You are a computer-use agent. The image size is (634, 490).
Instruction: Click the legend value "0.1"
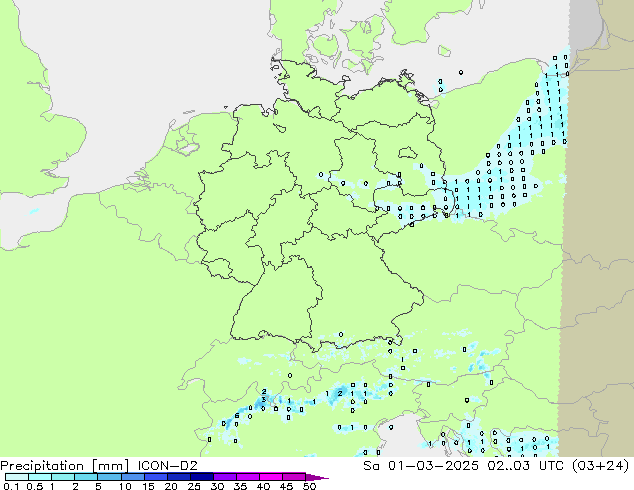click(11, 486)
